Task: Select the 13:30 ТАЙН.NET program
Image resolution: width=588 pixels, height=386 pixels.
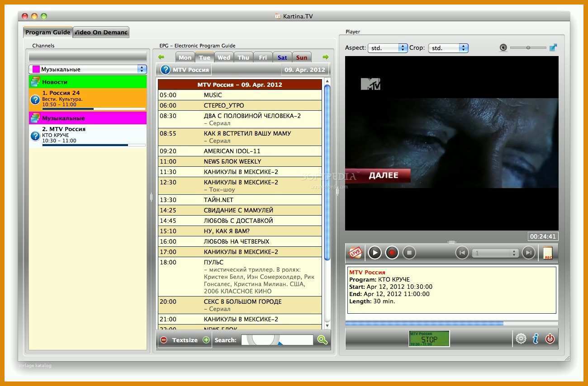Action: point(240,200)
